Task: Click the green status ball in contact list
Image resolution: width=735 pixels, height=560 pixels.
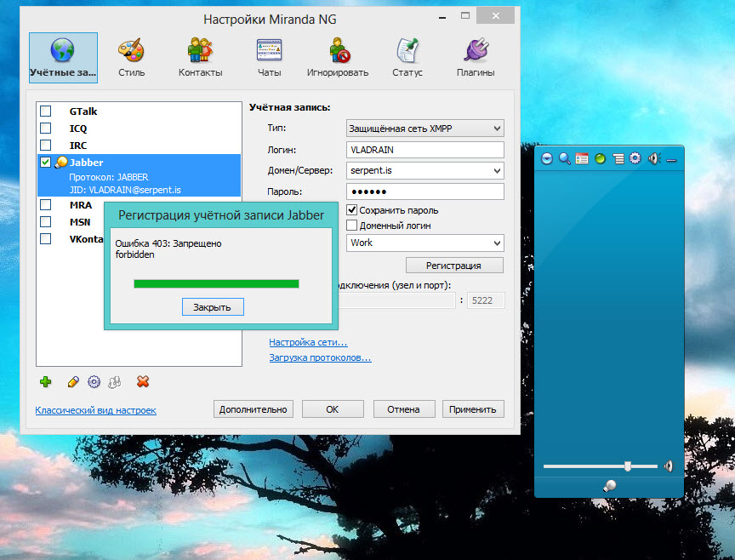Action: point(600,158)
